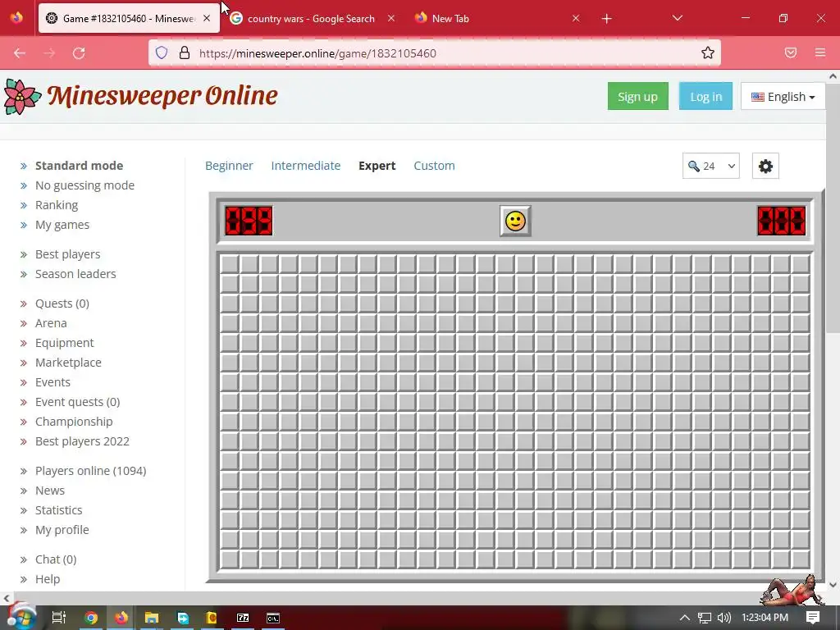This screenshot has width=840, height=630.
Task: Click the volume speaker tray icon
Action: pos(724,618)
